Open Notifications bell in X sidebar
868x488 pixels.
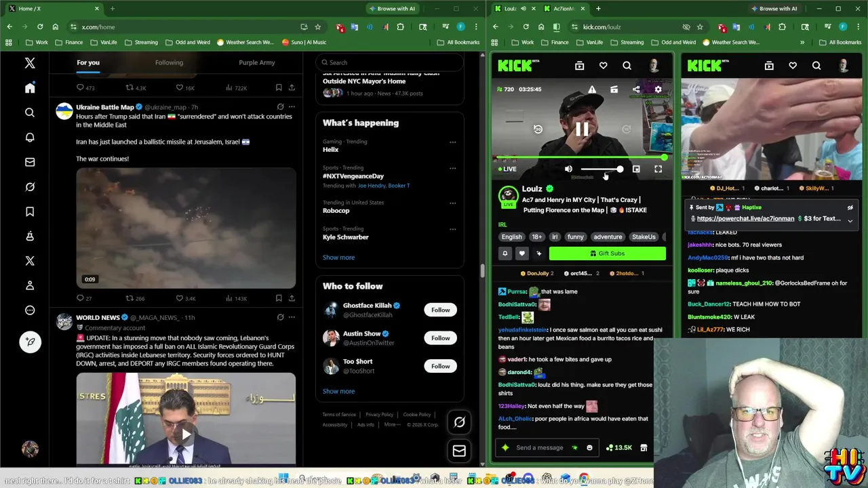point(30,138)
